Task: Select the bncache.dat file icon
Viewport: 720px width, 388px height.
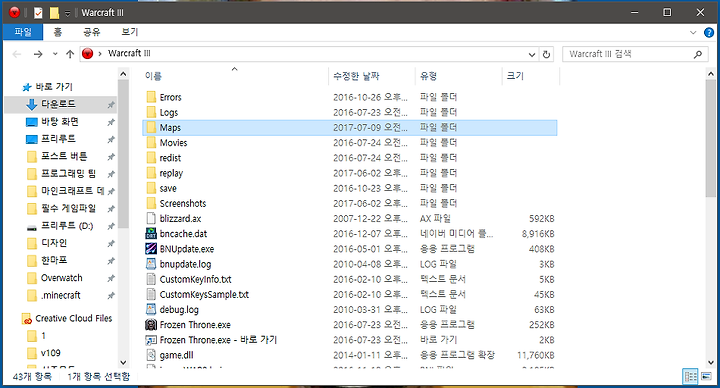Action: click(x=151, y=233)
